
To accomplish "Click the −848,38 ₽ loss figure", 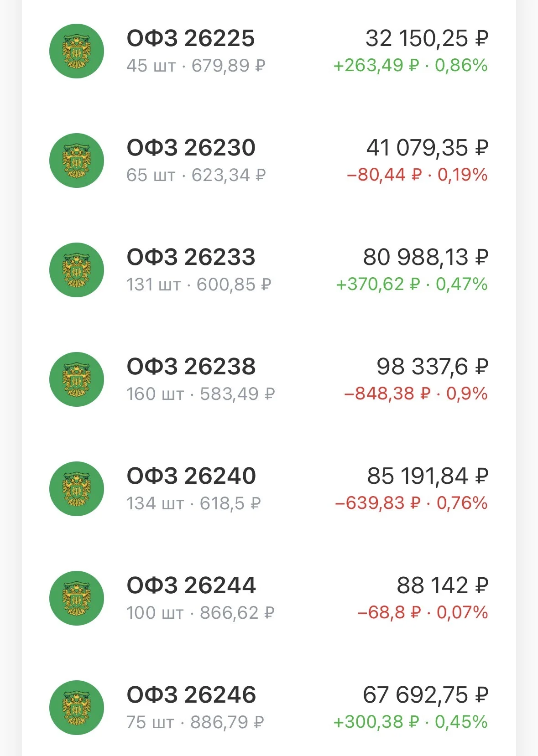I will 387,394.
